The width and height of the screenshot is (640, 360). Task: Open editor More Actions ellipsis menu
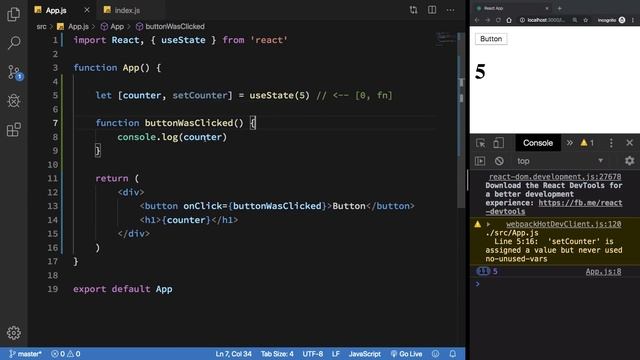click(x=450, y=10)
